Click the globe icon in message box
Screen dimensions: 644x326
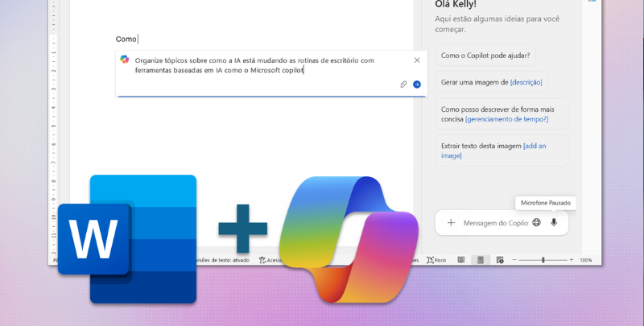(536, 222)
